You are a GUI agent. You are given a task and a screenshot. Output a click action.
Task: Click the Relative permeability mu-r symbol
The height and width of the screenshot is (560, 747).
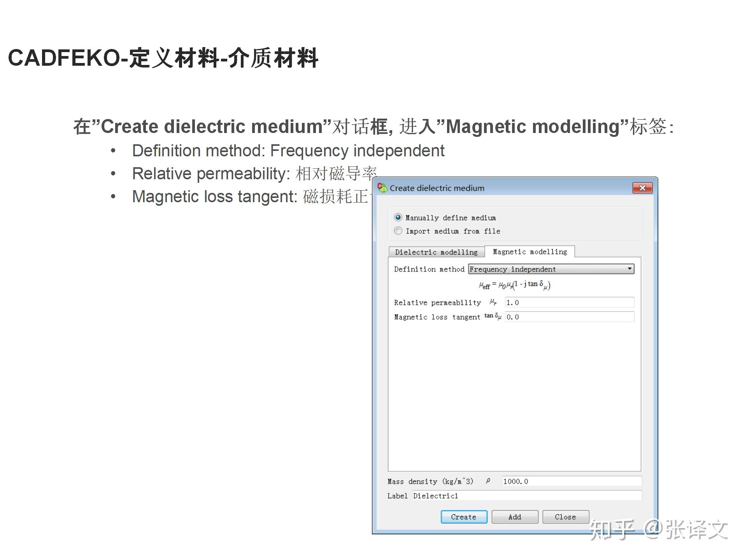click(x=493, y=302)
